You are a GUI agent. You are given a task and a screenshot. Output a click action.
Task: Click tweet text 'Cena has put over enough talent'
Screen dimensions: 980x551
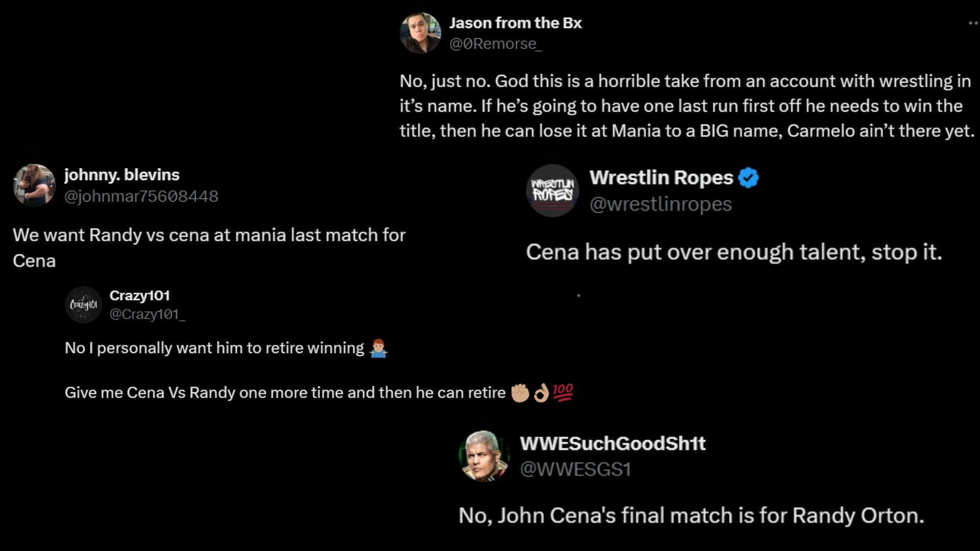click(733, 252)
